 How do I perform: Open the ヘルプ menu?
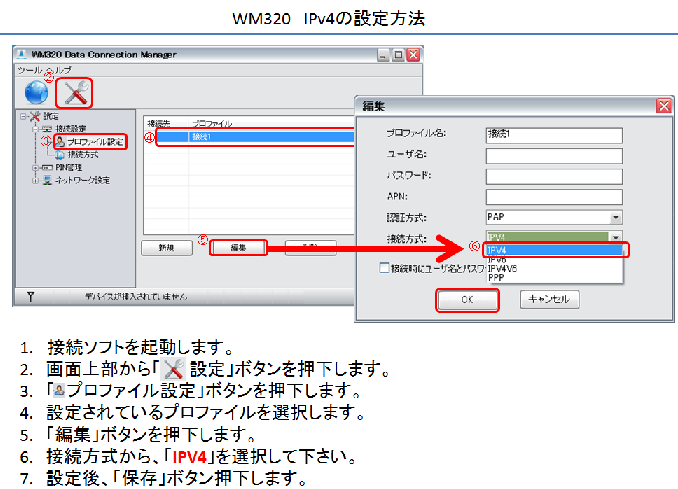[x=59, y=70]
